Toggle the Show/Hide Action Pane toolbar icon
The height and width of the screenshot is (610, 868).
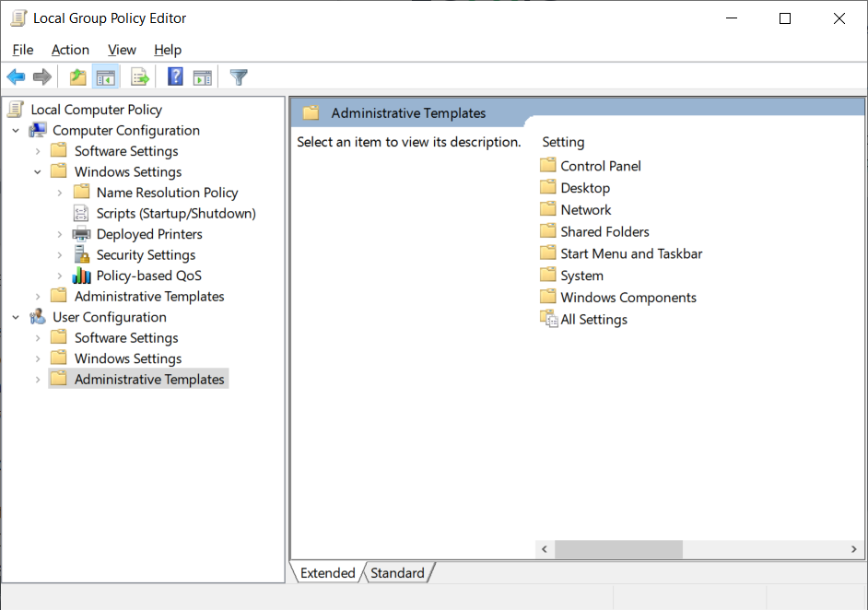202,77
